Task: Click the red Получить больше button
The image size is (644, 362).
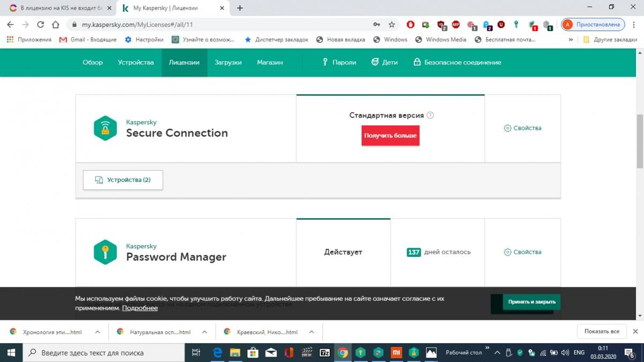Action: coord(390,136)
